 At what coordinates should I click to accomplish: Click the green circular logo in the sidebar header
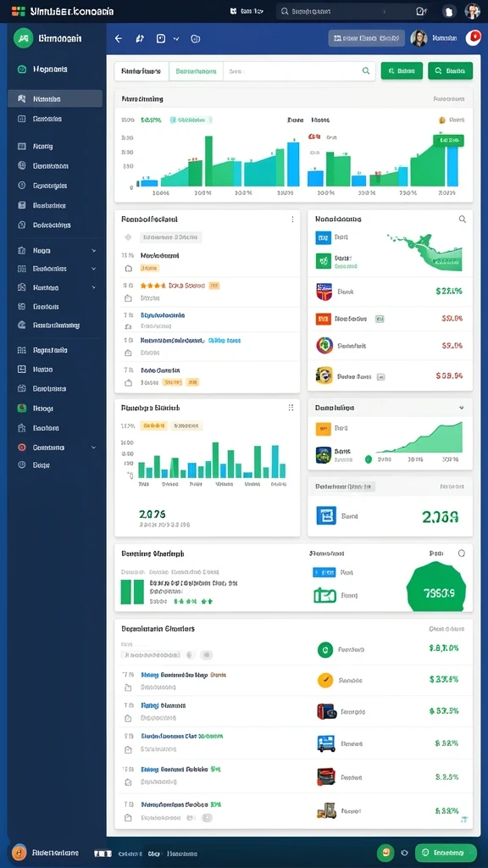(x=23, y=38)
